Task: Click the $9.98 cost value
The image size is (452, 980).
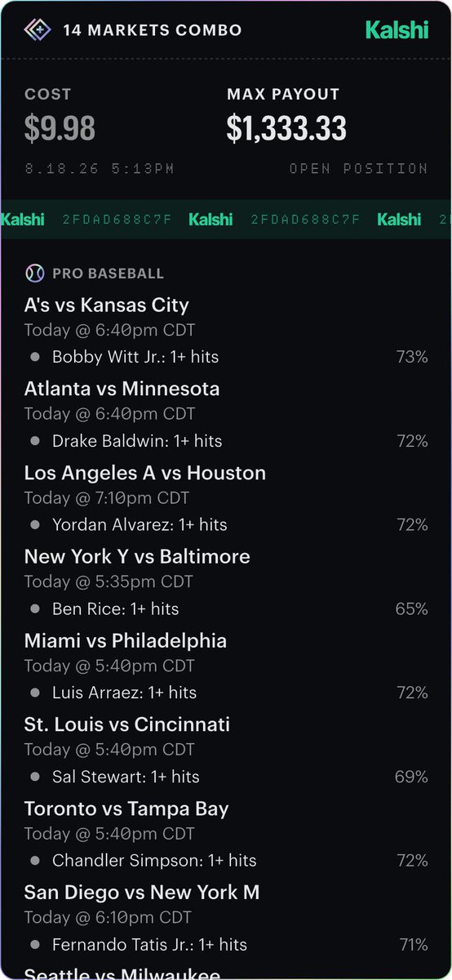Action: [x=60, y=128]
